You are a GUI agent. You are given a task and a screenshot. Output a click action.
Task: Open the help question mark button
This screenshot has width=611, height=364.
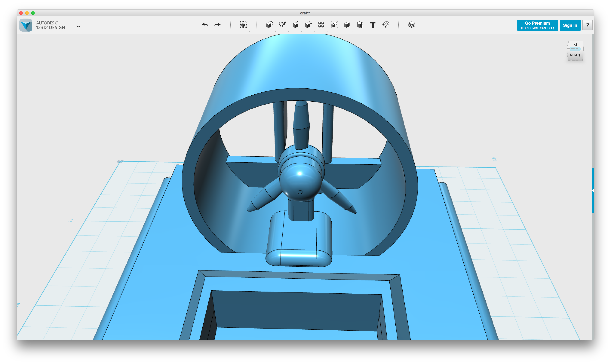point(587,25)
